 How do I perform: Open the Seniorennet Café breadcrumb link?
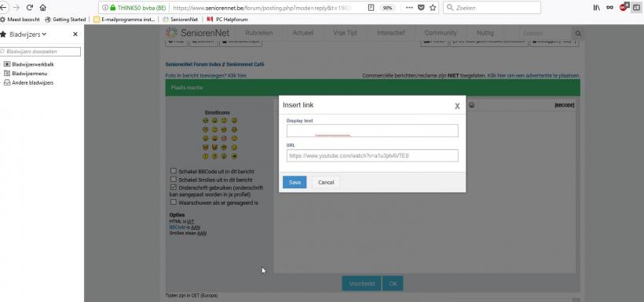[x=245, y=64]
